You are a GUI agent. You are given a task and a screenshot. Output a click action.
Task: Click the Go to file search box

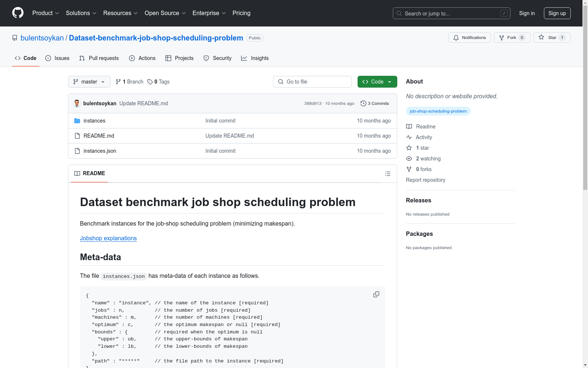[312, 82]
